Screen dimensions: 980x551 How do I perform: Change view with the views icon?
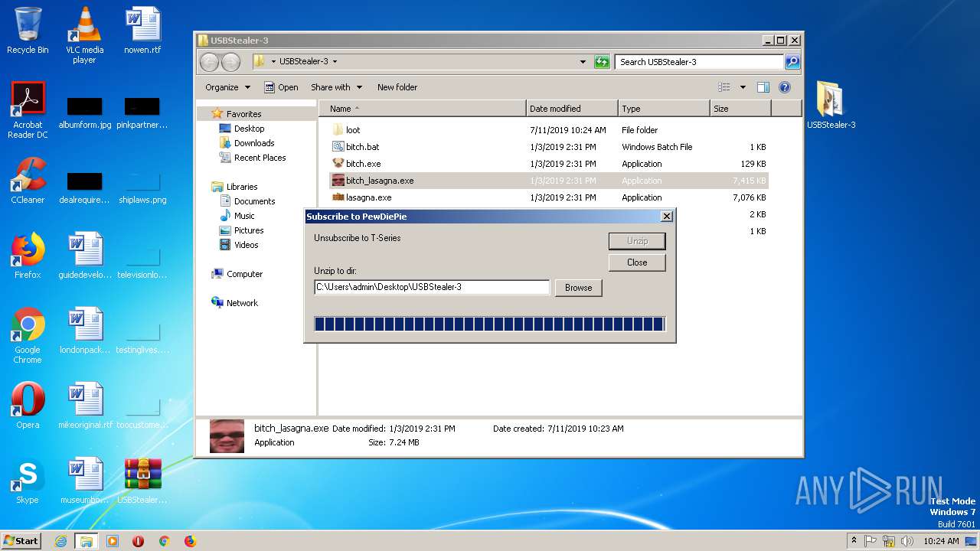[x=724, y=87]
